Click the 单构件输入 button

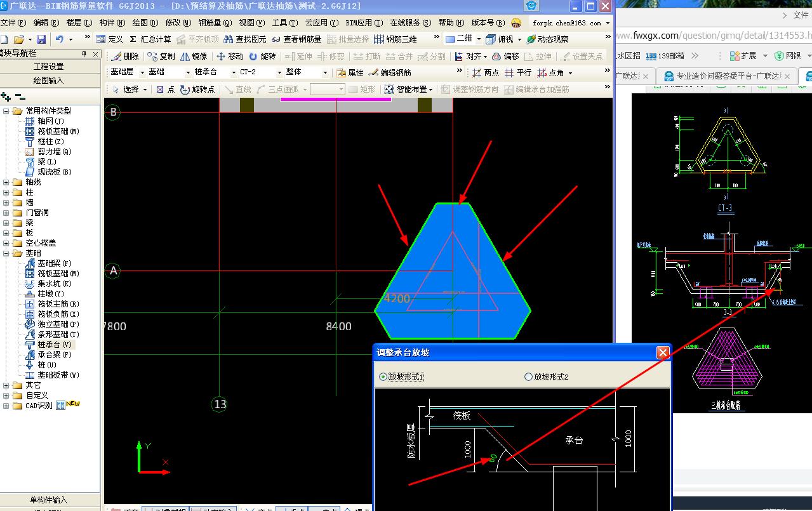pos(49,500)
